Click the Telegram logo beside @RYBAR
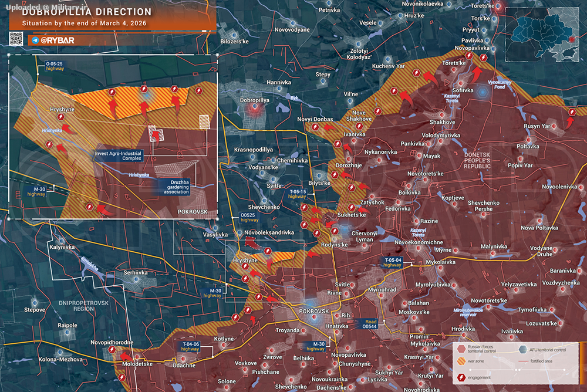 pyautogui.click(x=36, y=40)
